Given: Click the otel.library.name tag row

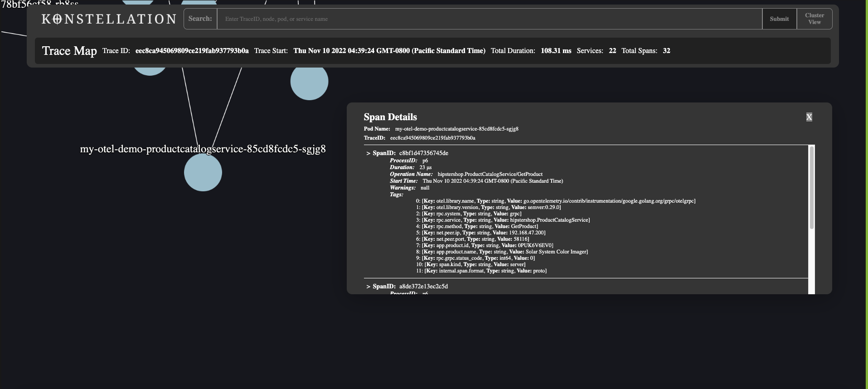Looking at the screenshot, I should 556,201.
